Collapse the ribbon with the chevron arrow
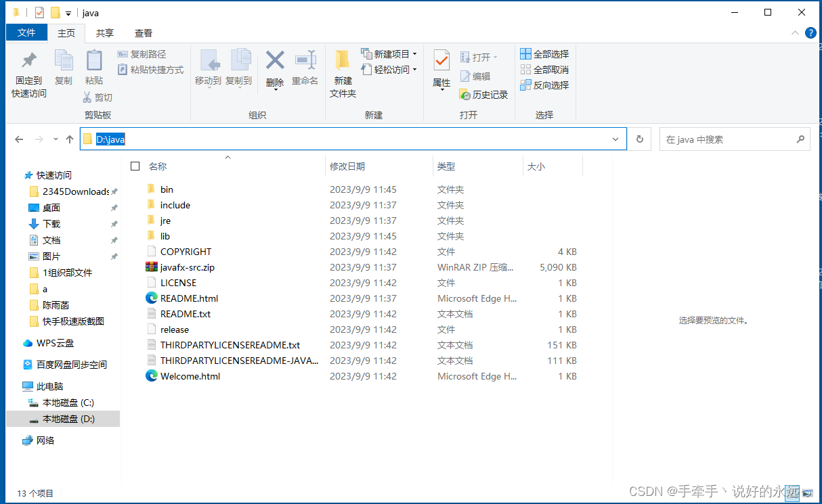This screenshot has height=504, width=822. point(795,32)
